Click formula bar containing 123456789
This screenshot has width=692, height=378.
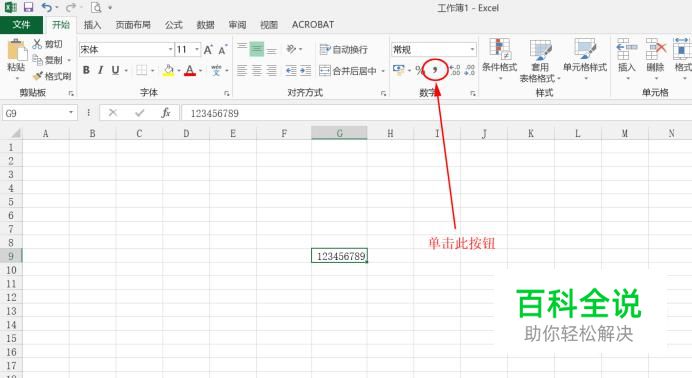click(437, 113)
